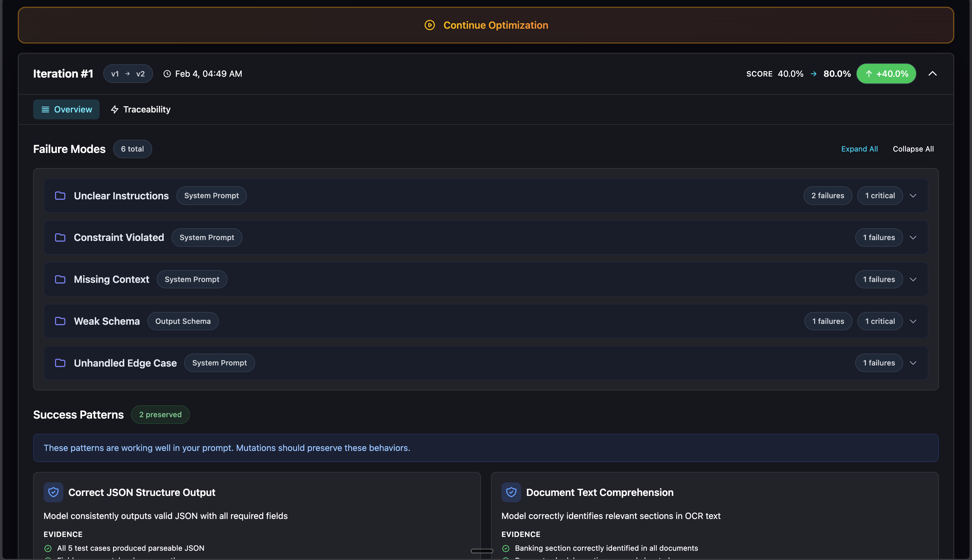The width and height of the screenshot is (972, 560).
Task: Click the folder icon beside Weak Schema
Action: click(60, 321)
